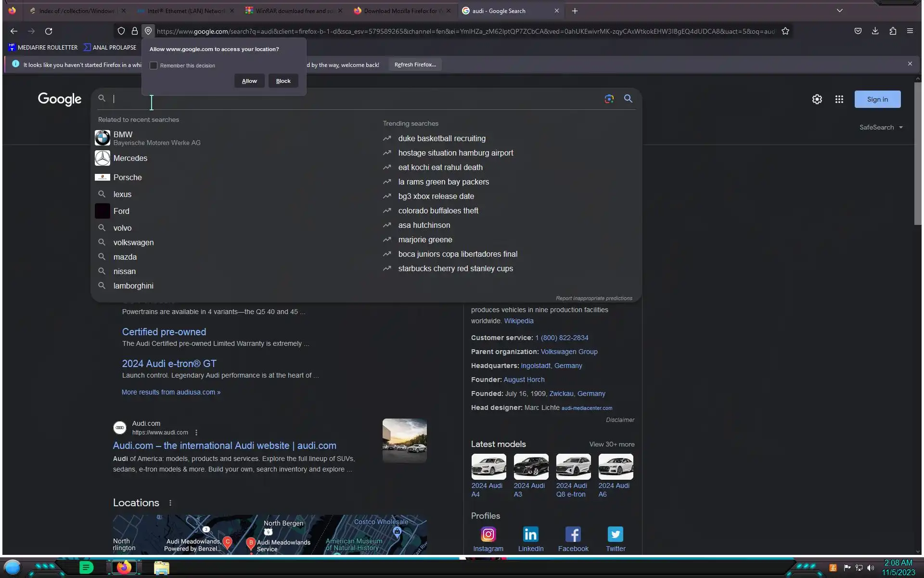Click the page vertical scrollbar thumb
924x578 pixels.
point(918,154)
